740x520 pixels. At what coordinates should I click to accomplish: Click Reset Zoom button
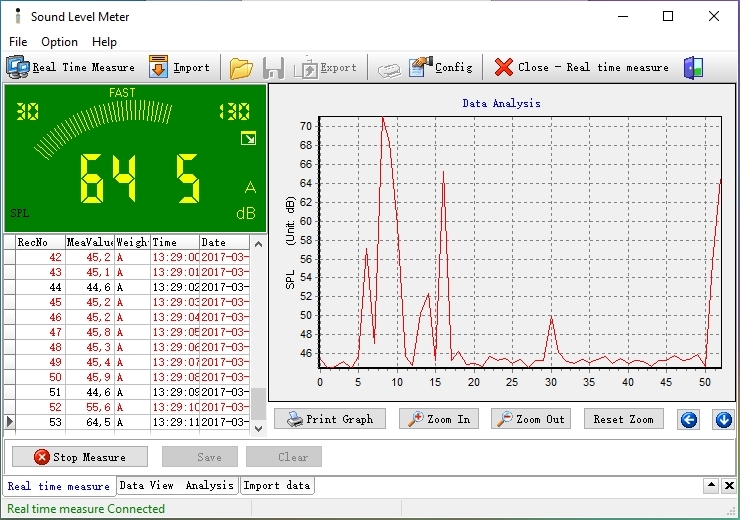pyautogui.click(x=624, y=419)
